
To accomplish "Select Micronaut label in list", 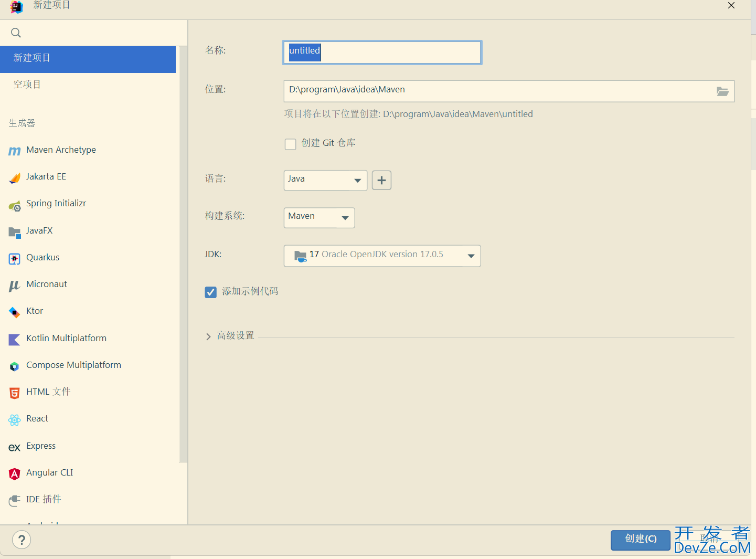I will click(x=47, y=284).
